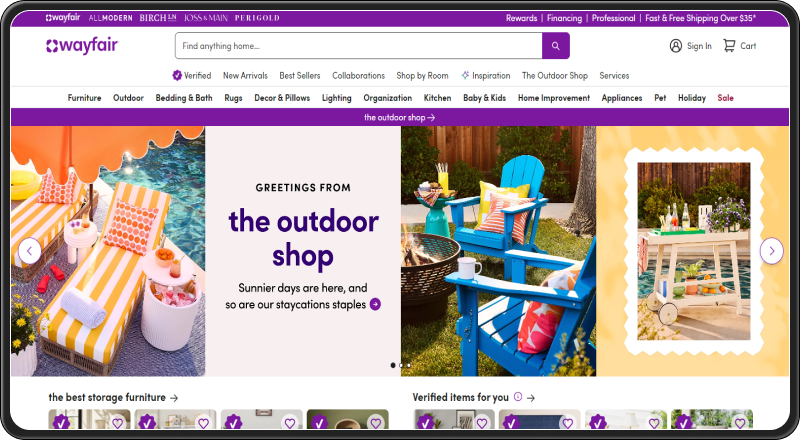Click info icon beside Verified items for you
Image resolution: width=800 pixels, height=440 pixels.
(x=517, y=397)
